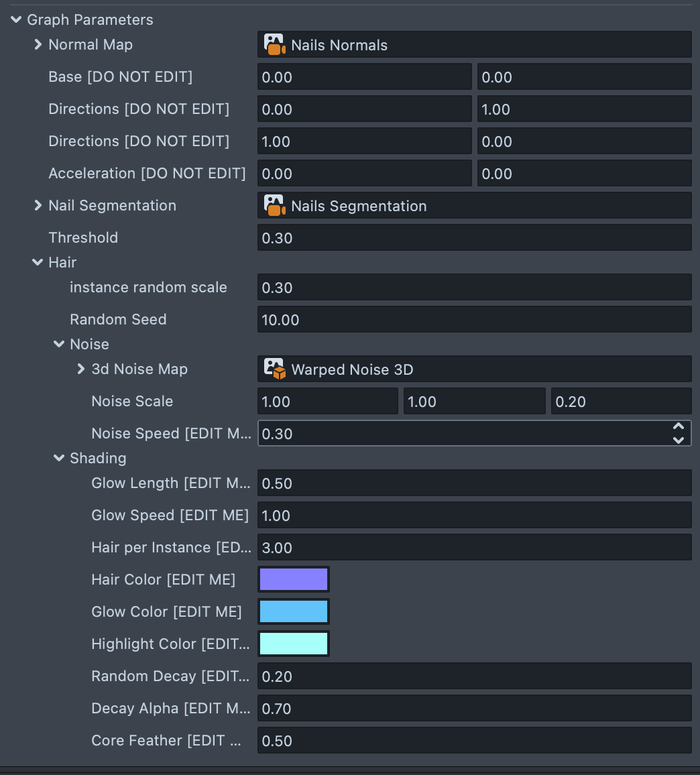Click the Warped Noise 3D texture icon

click(x=274, y=369)
